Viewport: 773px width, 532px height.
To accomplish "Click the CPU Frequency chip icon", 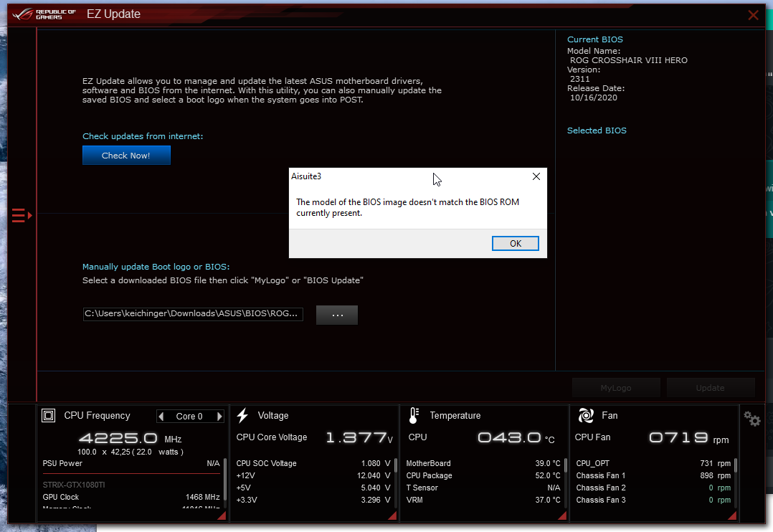I will tap(48, 416).
